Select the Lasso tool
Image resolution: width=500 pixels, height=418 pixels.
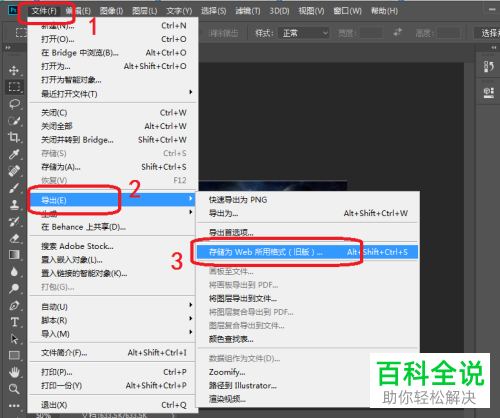(x=14, y=104)
